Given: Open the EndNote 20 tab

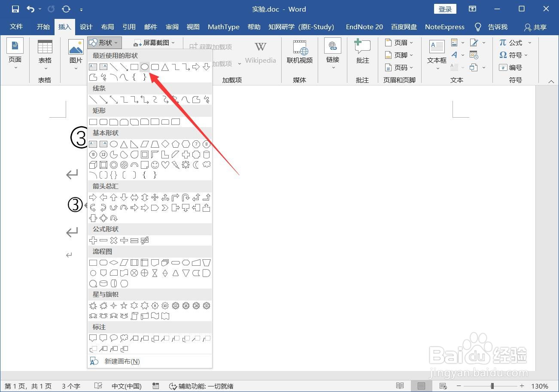Looking at the screenshot, I should [365, 27].
